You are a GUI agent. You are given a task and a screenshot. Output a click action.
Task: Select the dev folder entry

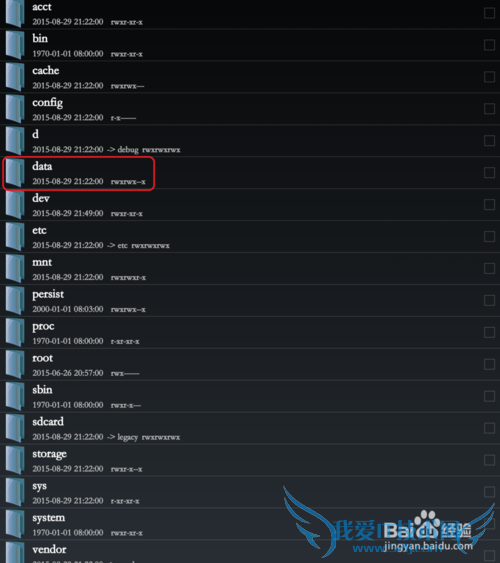pos(250,205)
